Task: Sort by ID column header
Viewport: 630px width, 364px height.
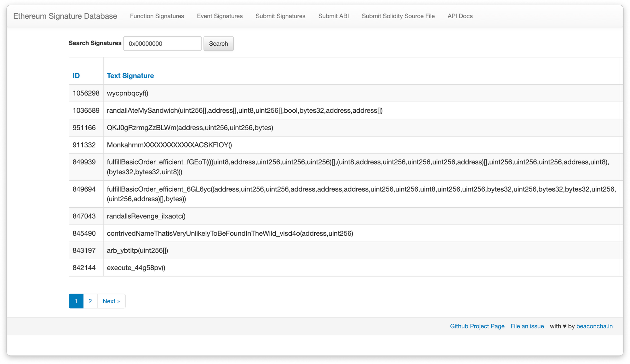Action: coord(76,76)
